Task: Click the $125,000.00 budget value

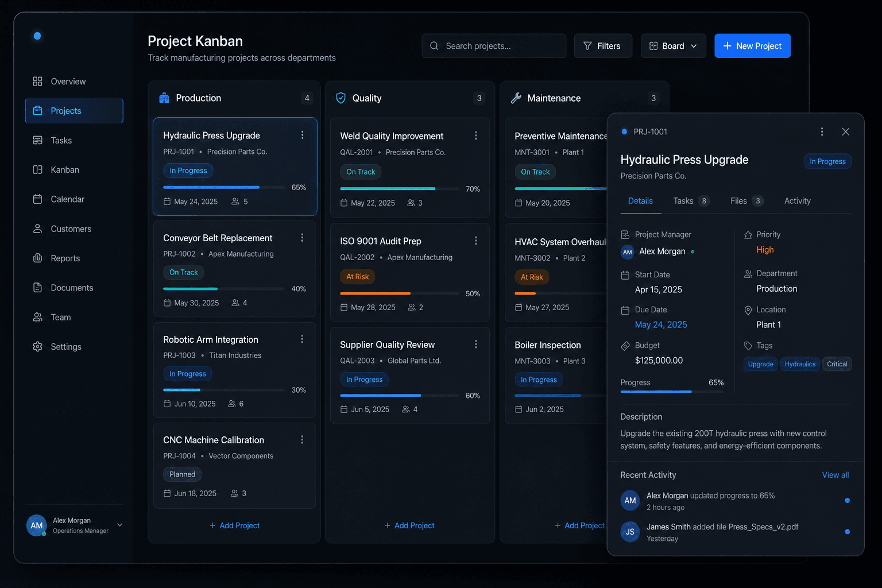Action: 659,361
